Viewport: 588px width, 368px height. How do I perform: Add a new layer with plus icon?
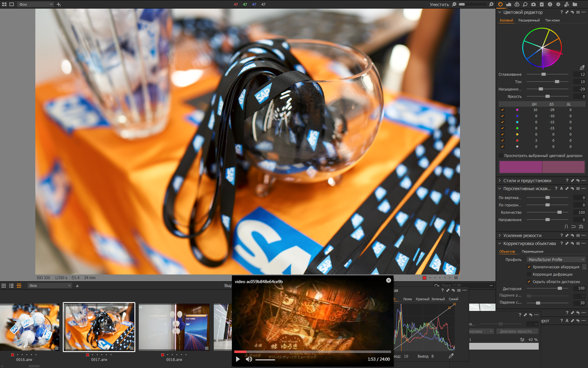pos(59,4)
